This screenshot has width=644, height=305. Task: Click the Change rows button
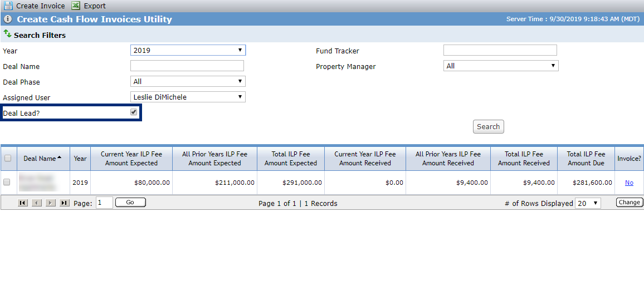(x=629, y=202)
